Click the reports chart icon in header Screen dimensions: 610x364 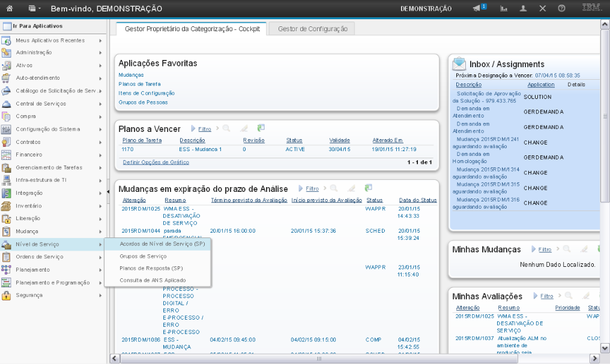point(504,8)
